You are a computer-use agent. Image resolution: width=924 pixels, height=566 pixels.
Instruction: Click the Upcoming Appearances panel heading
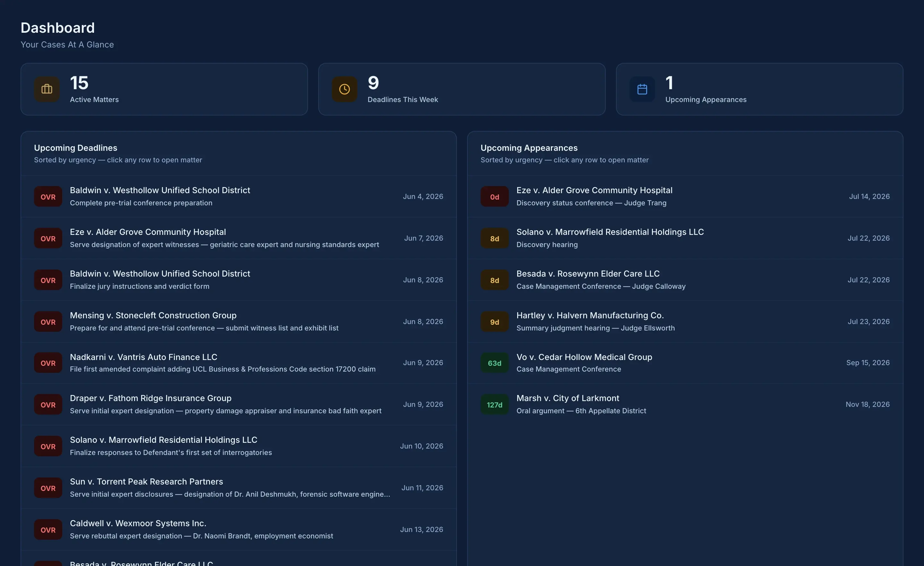(x=529, y=148)
